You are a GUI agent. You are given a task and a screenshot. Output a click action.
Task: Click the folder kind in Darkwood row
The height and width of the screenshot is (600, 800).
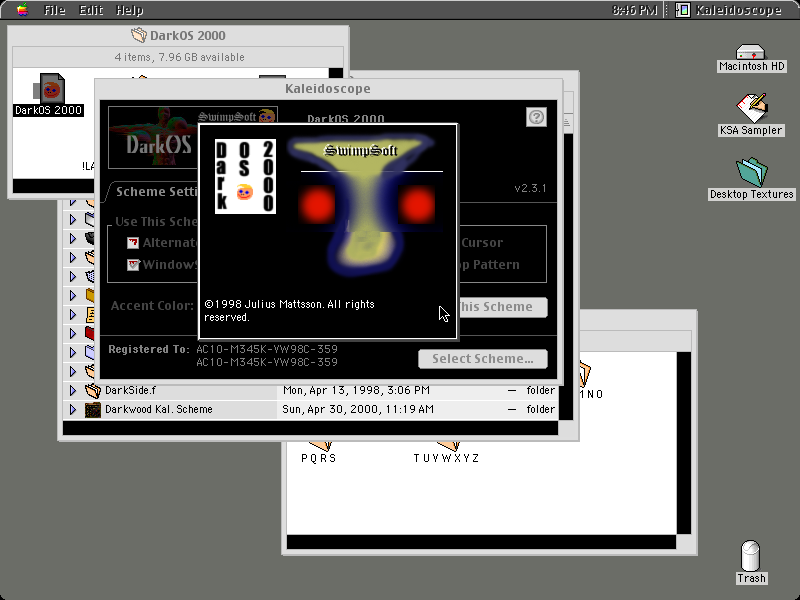coord(540,410)
